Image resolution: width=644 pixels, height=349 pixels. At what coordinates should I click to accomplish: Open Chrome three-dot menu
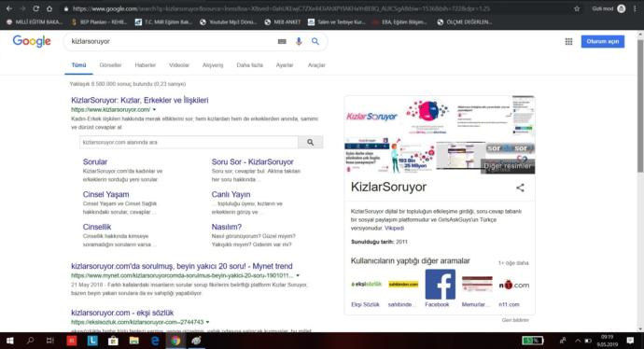[635, 8]
